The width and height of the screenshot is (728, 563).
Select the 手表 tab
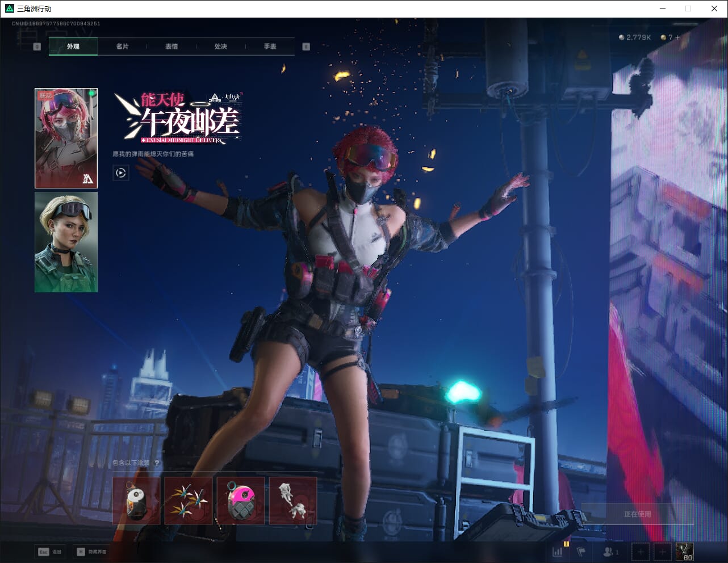point(270,47)
